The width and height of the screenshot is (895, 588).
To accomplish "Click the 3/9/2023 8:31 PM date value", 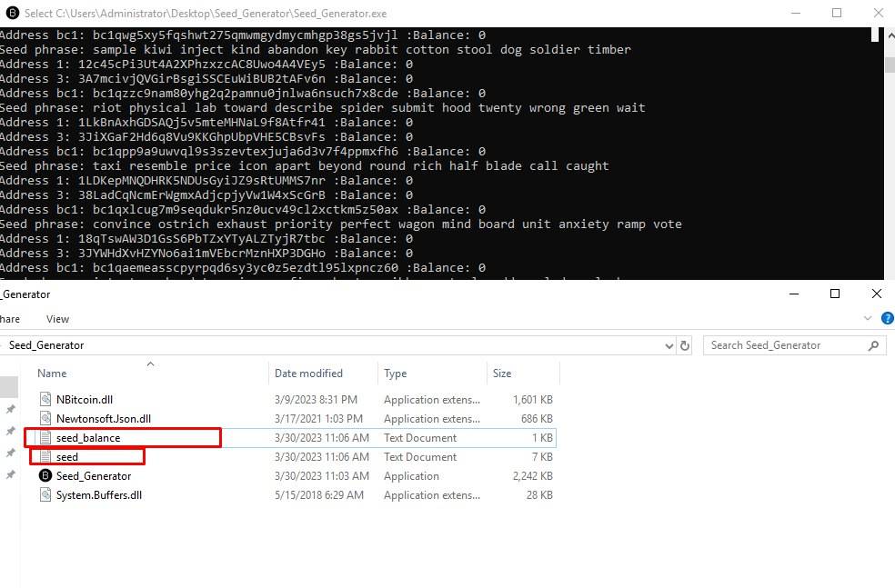I will pyautogui.click(x=316, y=399).
